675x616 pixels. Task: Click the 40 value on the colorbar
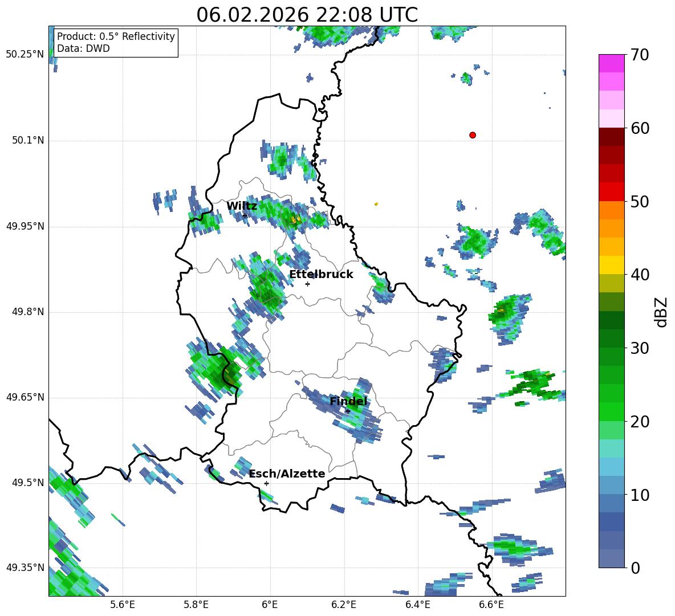click(x=639, y=275)
